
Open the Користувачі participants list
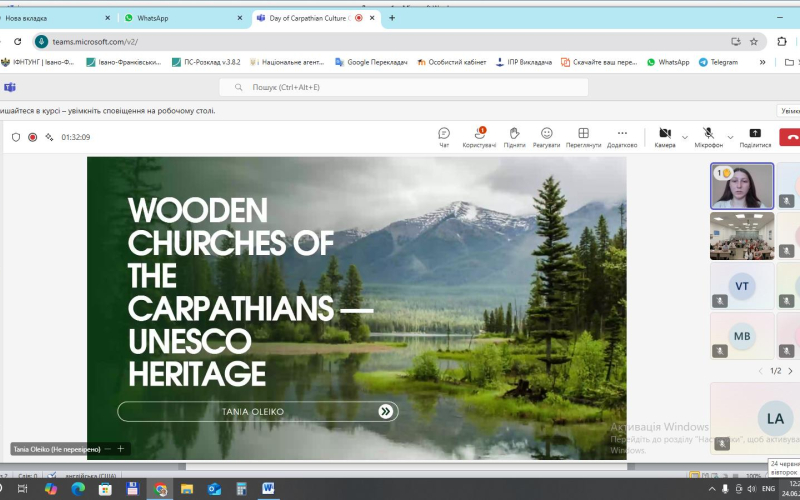click(x=479, y=138)
